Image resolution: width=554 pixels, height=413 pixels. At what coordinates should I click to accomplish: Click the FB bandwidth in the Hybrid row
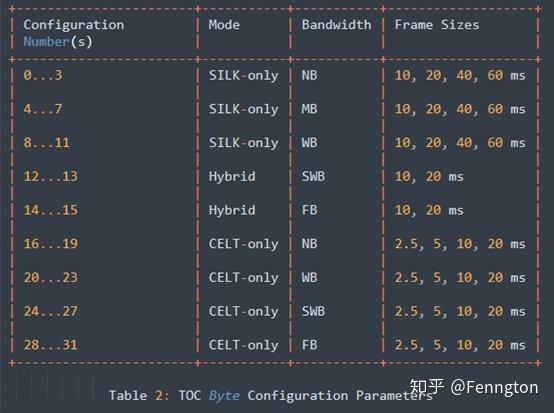(309, 210)
